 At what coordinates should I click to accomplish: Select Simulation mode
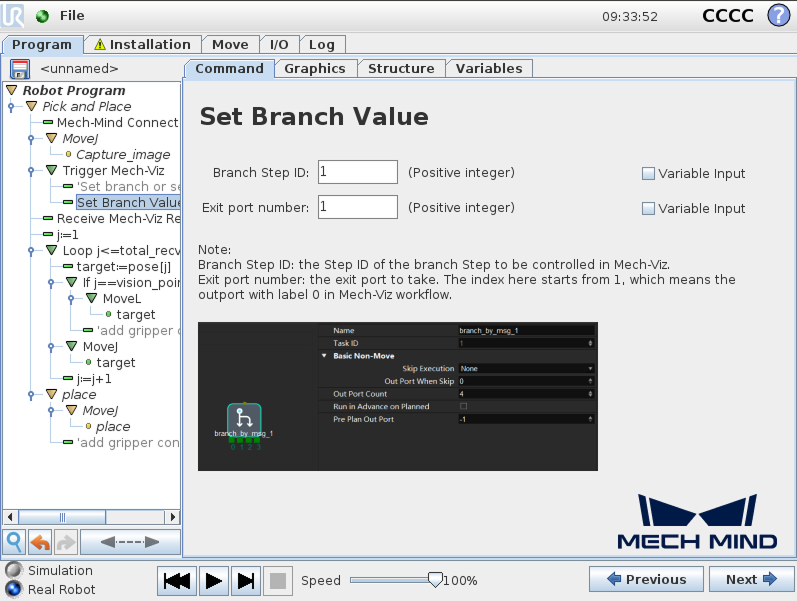tap(14, 570)
